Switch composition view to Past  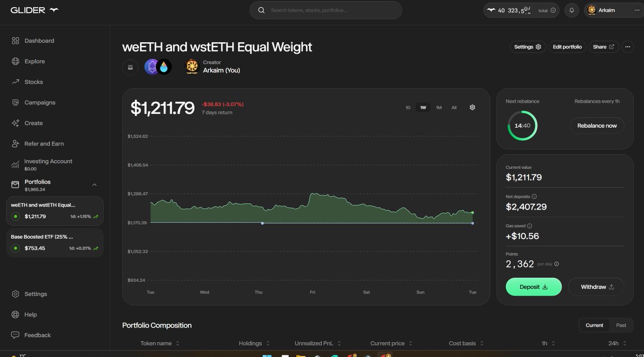[x=621, y=325]
